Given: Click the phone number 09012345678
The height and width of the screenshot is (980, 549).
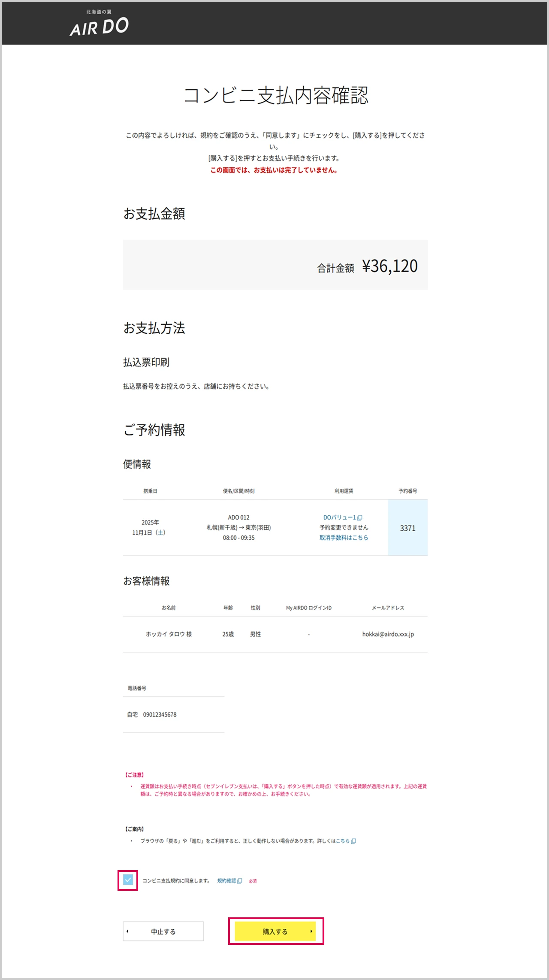Looking at the screenshot, I should pyautogui.click(x=160, y=714).
